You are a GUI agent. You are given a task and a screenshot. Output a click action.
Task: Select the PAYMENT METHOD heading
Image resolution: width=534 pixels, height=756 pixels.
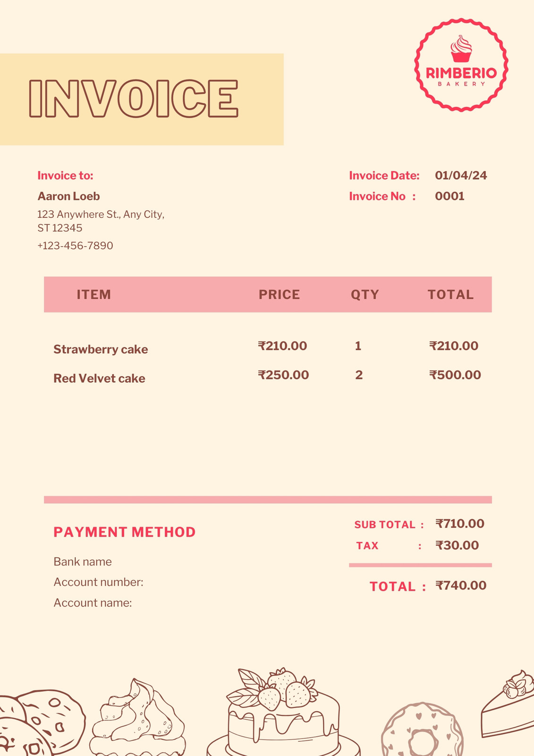125,532
